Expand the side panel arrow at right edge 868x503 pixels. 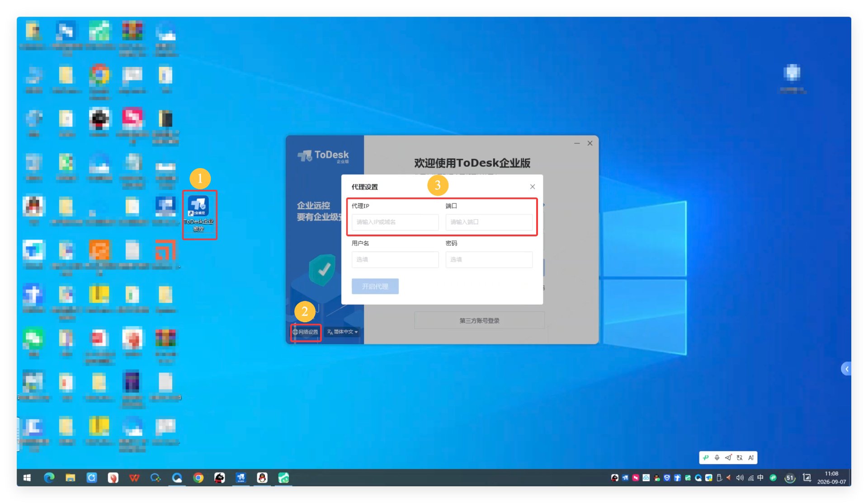tap(846, 369)
